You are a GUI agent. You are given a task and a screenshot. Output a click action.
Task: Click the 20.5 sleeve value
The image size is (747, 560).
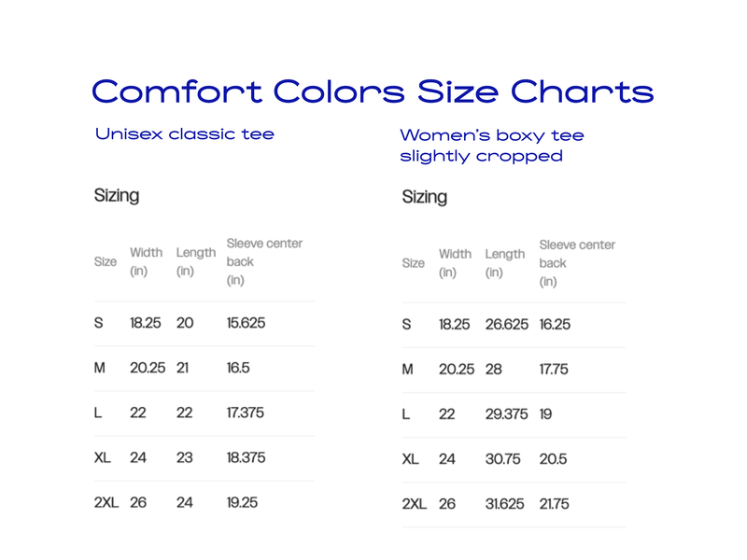click(553, 459)
